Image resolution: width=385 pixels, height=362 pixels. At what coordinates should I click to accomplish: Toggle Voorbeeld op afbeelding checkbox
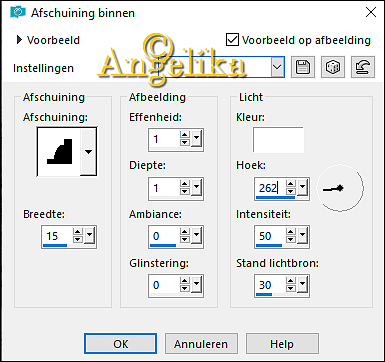click(232, 40)
